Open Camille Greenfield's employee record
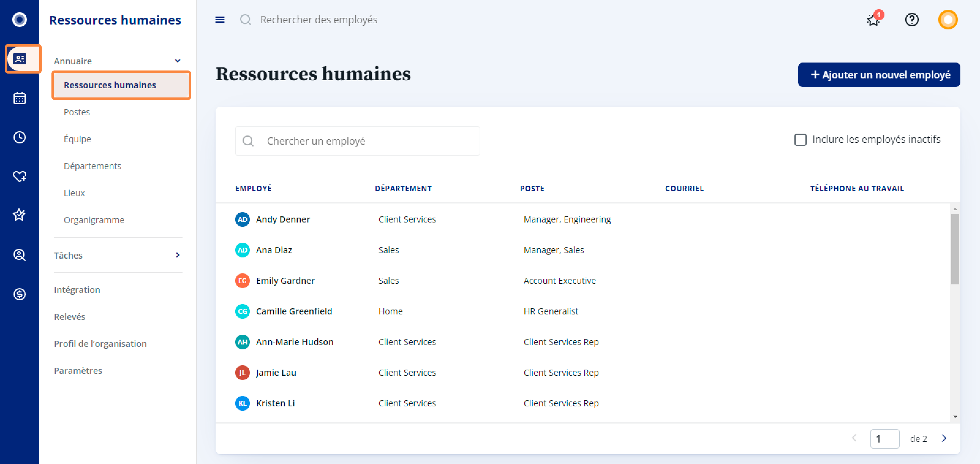 (294, 311)
